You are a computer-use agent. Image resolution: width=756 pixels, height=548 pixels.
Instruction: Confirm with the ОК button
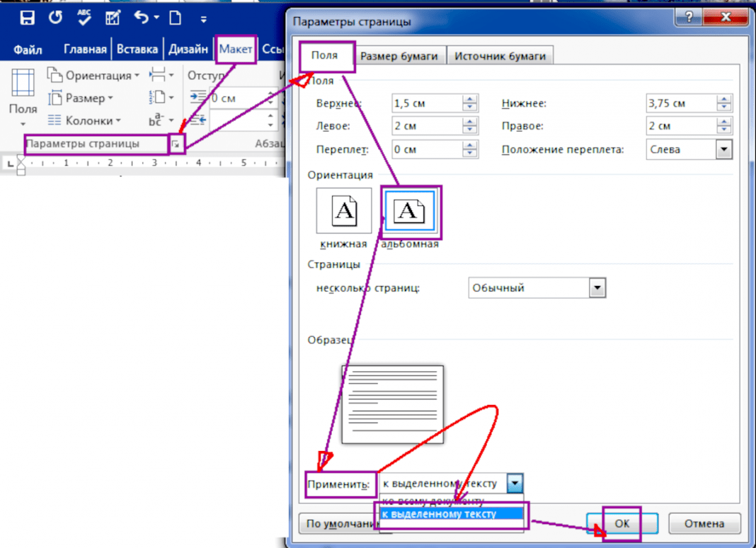click(622, 524)
